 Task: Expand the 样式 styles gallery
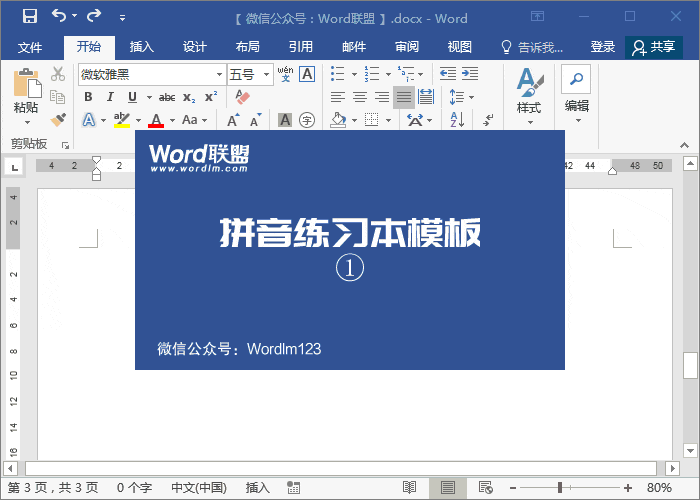[529, 96]
